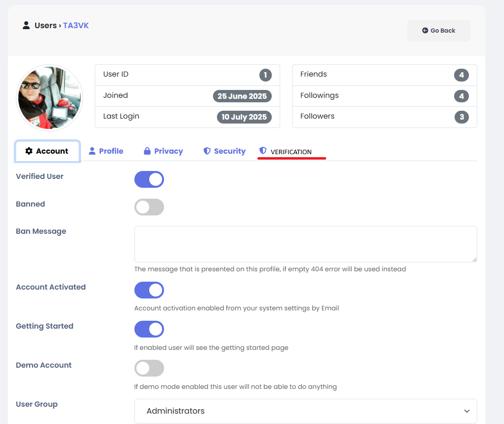
Task: Click the Go Back button
Action: pos(438,31)
